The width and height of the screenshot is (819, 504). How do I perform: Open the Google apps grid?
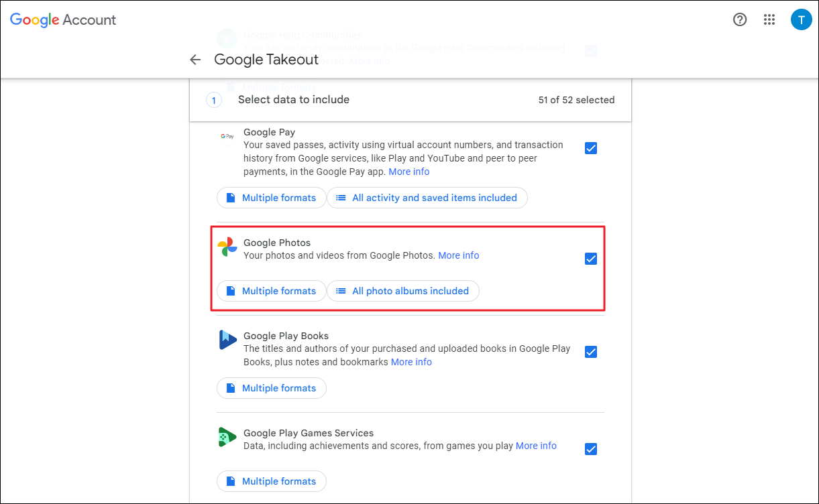(x=769, y=19)
